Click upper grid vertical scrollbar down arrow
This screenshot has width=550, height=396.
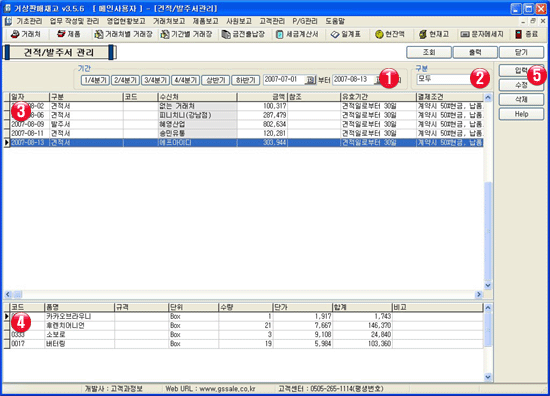coord(488,285)
